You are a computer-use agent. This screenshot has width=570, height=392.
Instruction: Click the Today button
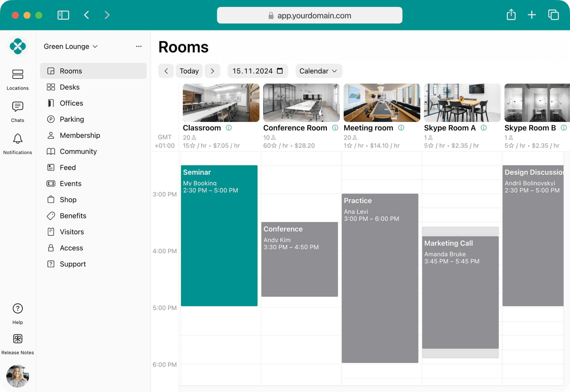(x=189, y=71)
